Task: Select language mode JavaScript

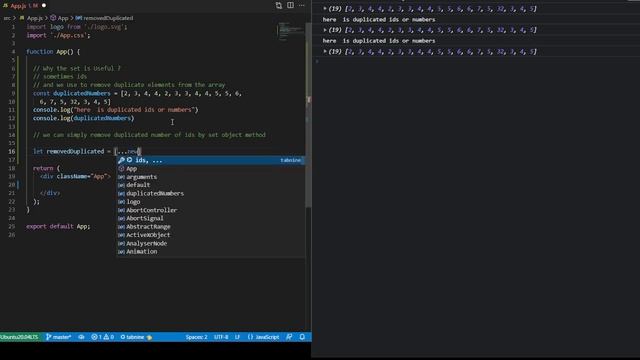Action: click(264, 337)
